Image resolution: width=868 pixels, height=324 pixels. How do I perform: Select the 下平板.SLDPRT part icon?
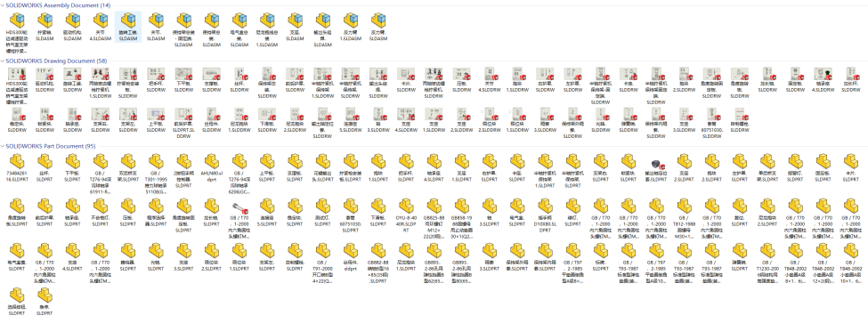pyautogui.click(x=72, y=162)
